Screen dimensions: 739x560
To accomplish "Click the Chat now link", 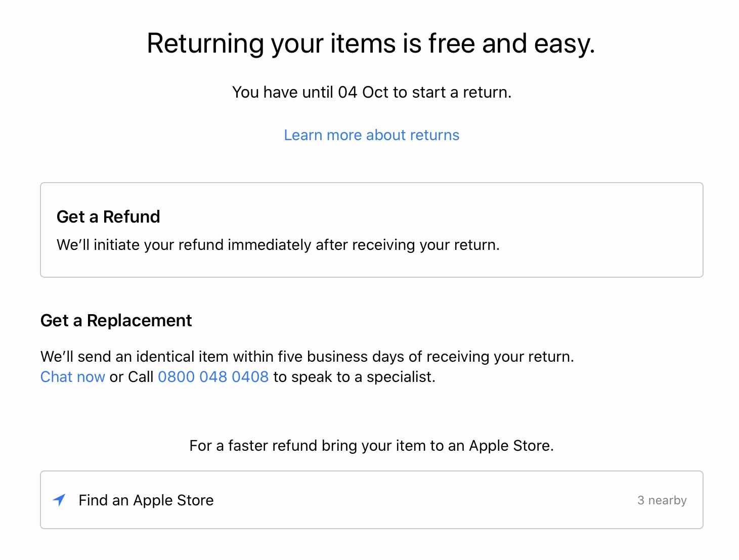I will coord(72,377).
